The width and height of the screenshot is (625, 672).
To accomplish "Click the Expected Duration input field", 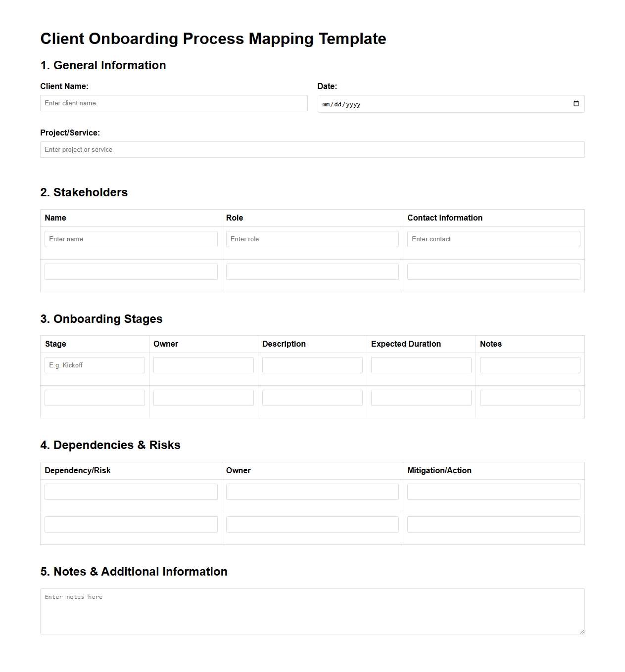I will point(421,365).
